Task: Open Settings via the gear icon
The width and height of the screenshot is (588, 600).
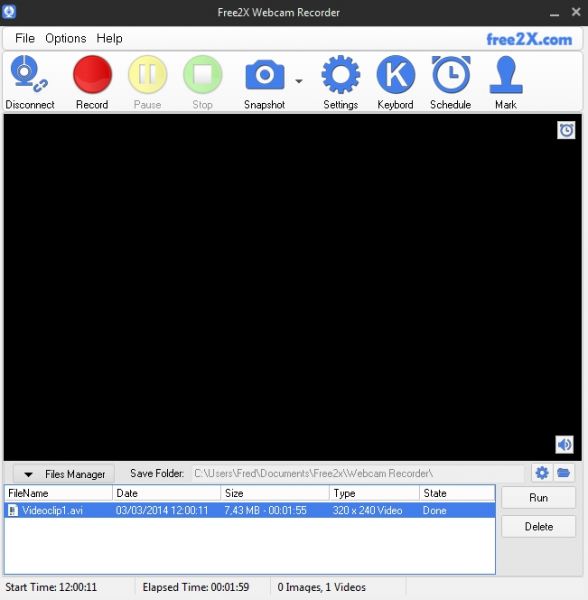Action: [x=340, y=75]
